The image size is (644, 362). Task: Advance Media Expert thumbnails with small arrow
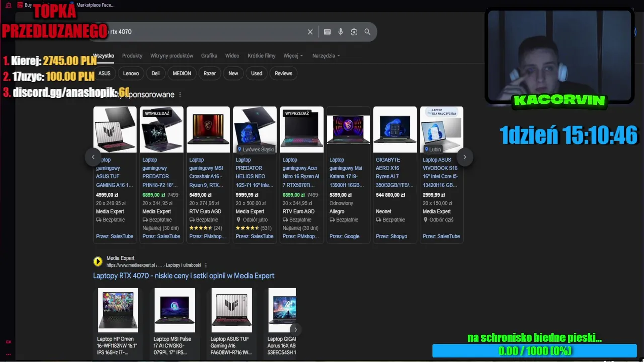[x=295, y=330]
